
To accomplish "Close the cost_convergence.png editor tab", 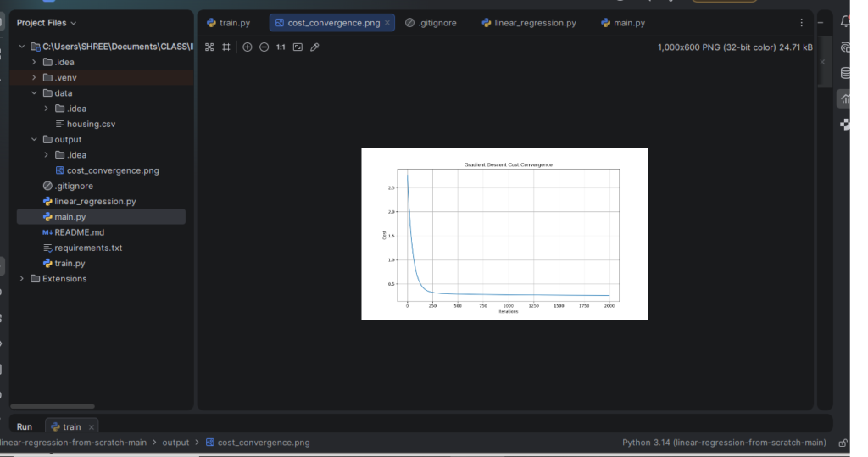I will click(x=387, y=23).
